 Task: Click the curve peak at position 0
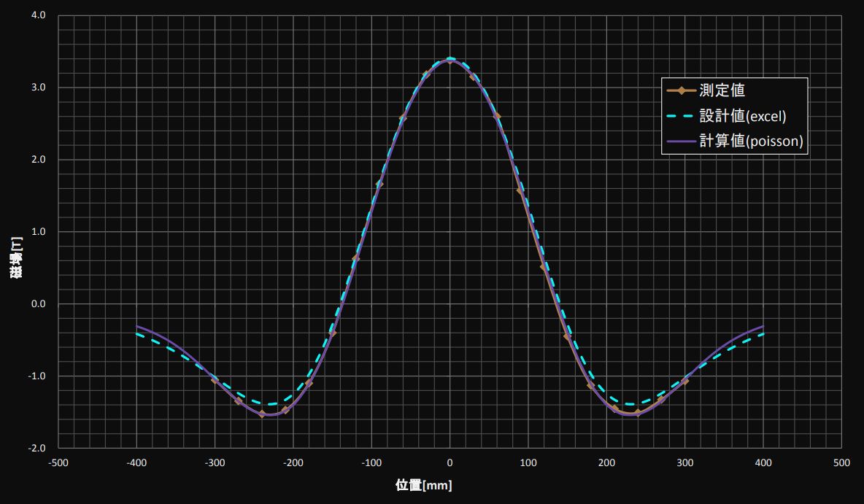click(x=450, y=59)
